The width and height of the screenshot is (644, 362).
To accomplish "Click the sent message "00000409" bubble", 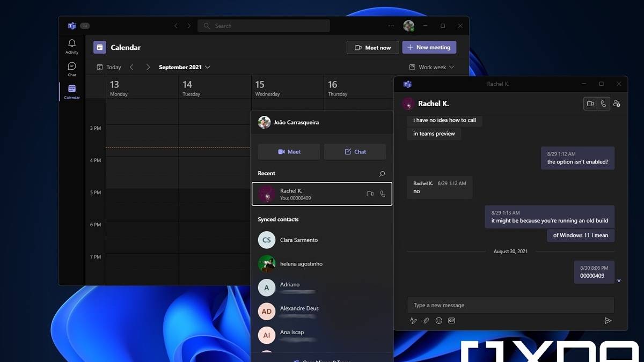I will coord(594,272).
